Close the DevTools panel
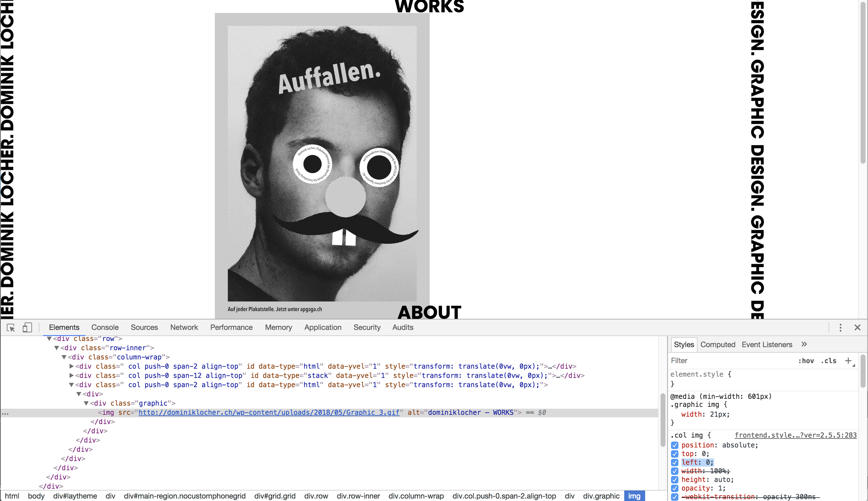The image size is (868, 501). (857, 327)
